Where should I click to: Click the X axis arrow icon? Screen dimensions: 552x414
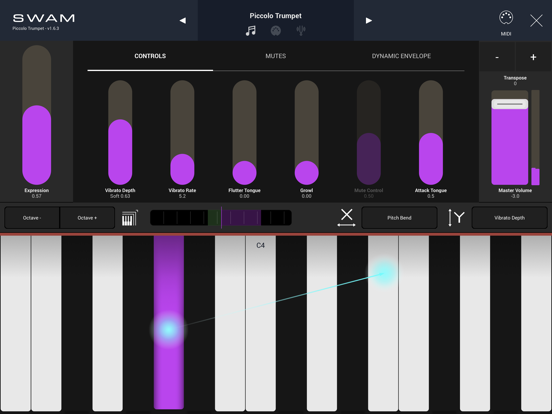pos(346,217)
